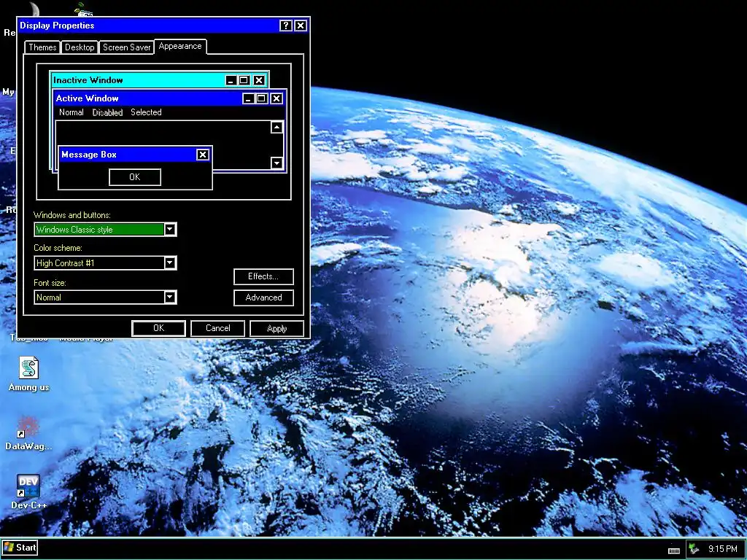This screenshot has height=560, width=747.
Task: Confirm with the dialog OK button
Action: 158,328
